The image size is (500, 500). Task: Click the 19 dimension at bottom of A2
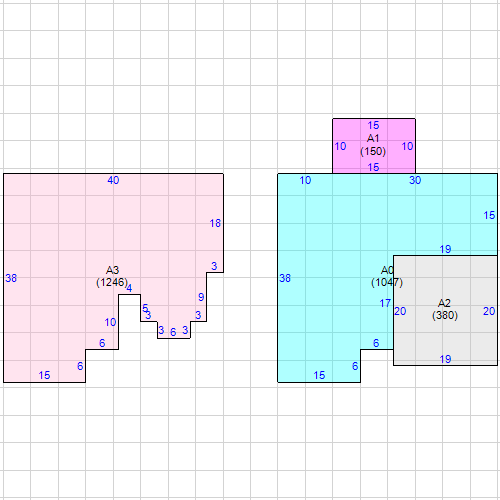[x=445, y=359]
